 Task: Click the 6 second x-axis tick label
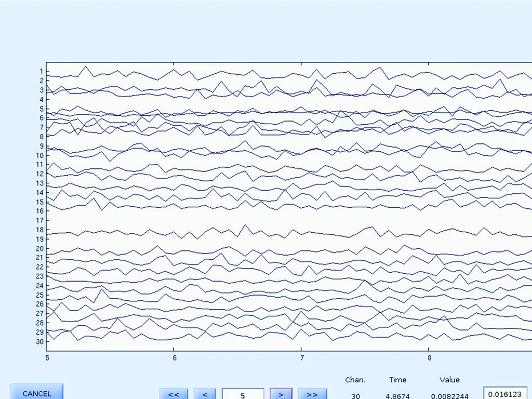coord(174,358)
